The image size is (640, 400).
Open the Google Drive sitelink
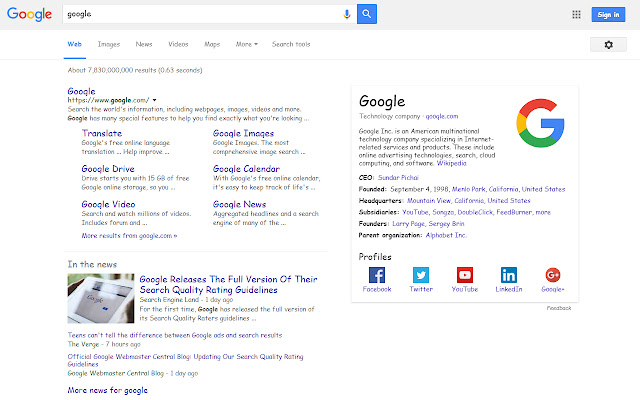coord(108,169)
